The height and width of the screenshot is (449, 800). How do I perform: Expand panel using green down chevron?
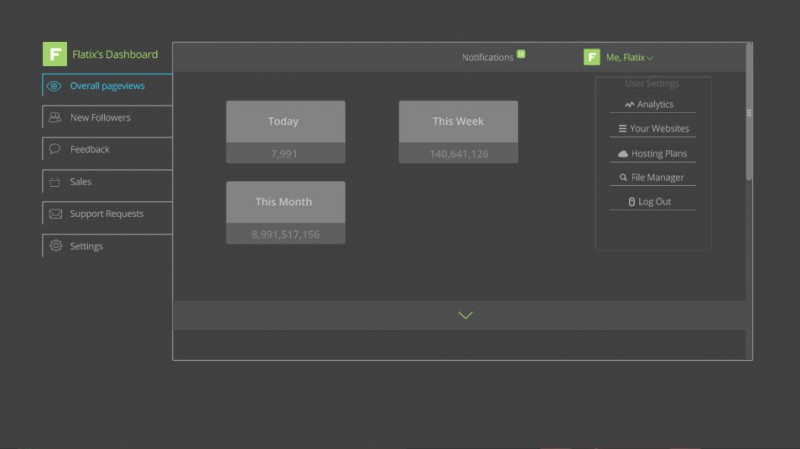[x=465, y=315]
